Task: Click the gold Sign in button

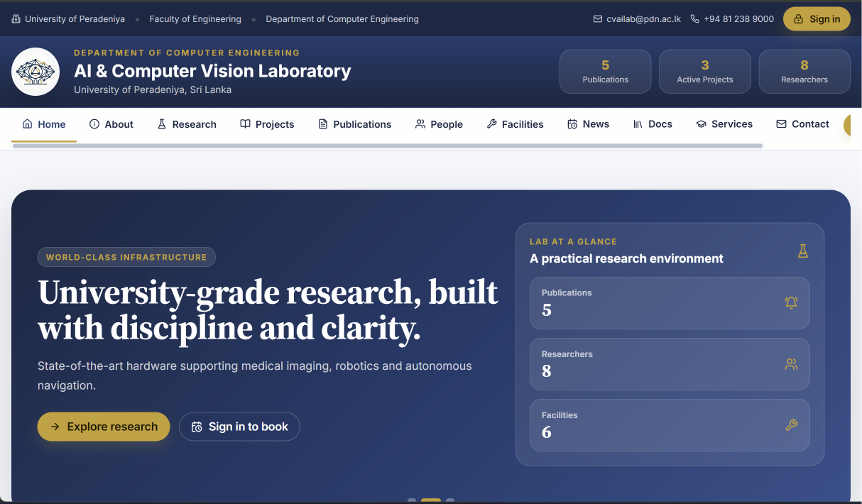Action: coord(817,19)
